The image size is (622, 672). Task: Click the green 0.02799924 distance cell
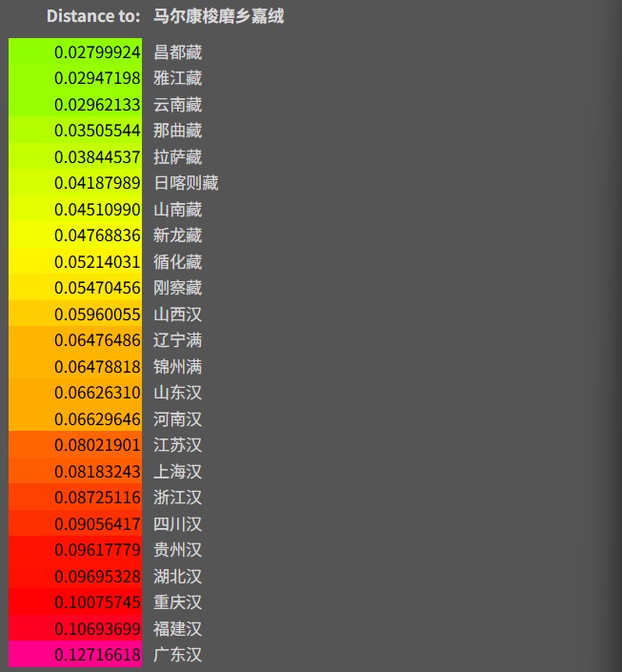pyautogui.click(x=76, y=52)
